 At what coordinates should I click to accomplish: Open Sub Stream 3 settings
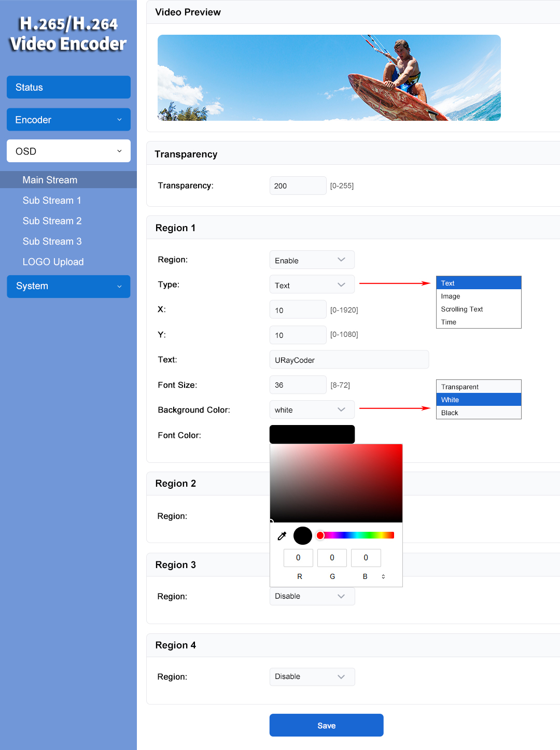tap(52, 242)
